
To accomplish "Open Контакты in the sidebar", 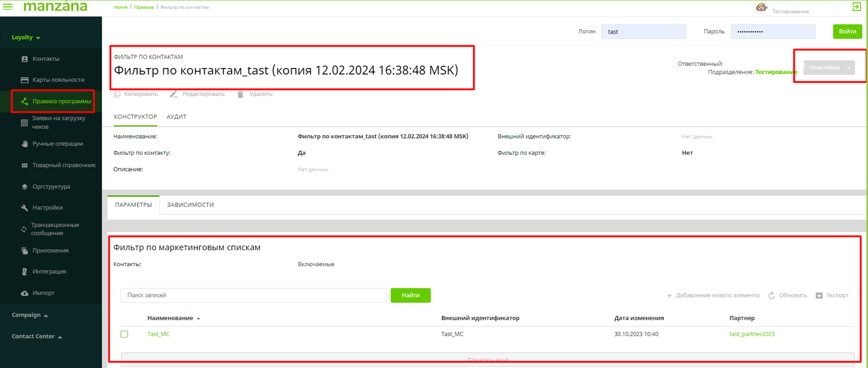I will tap(46, 59).
